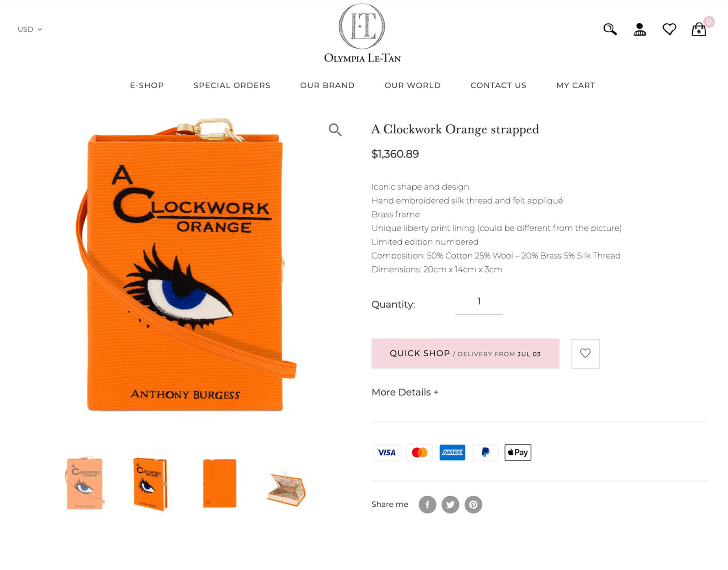Click the Olympia Le-Tan logo

coord(362,33)
